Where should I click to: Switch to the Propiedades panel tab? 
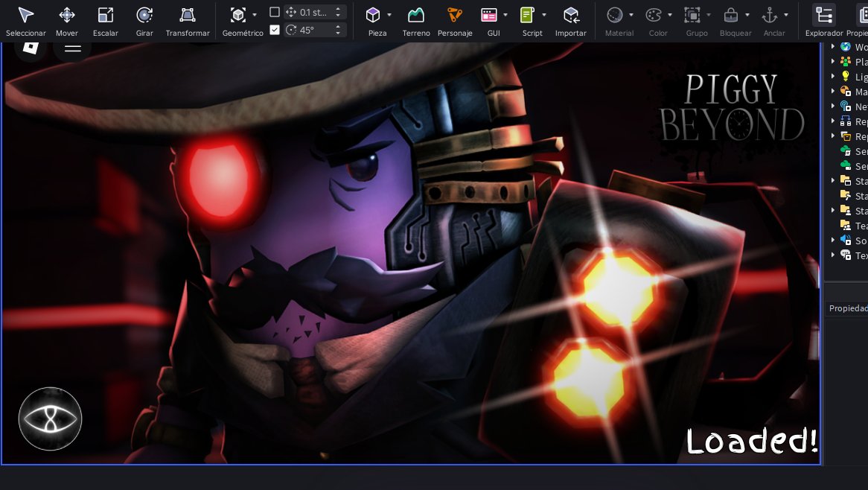pos(849,308)
